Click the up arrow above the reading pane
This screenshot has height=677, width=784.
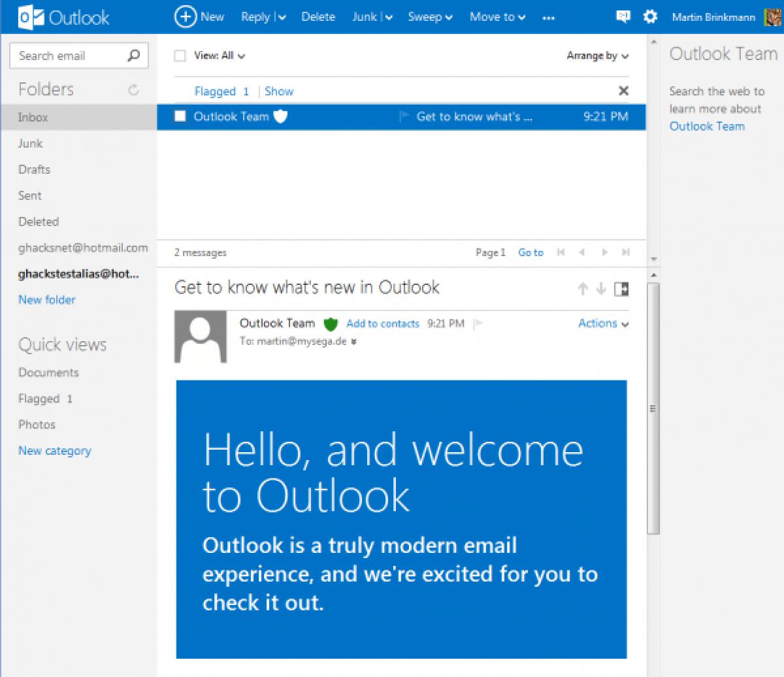coord(582,289)
